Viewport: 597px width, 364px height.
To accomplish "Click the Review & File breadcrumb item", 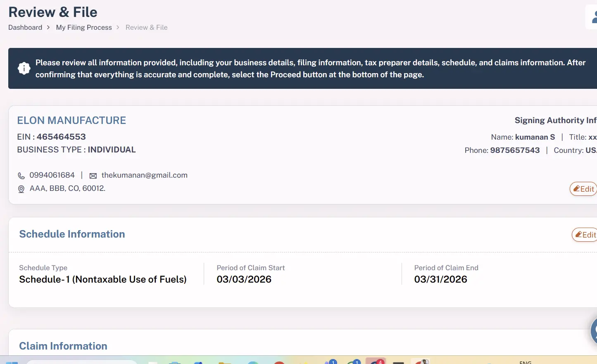I will pyautogui.click(x=146, y=27).
